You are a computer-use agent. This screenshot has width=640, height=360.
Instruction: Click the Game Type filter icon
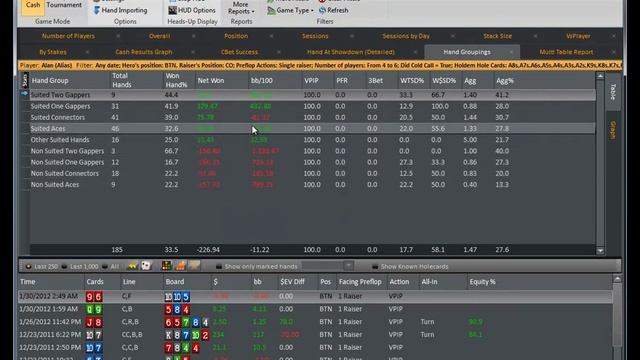271,11
